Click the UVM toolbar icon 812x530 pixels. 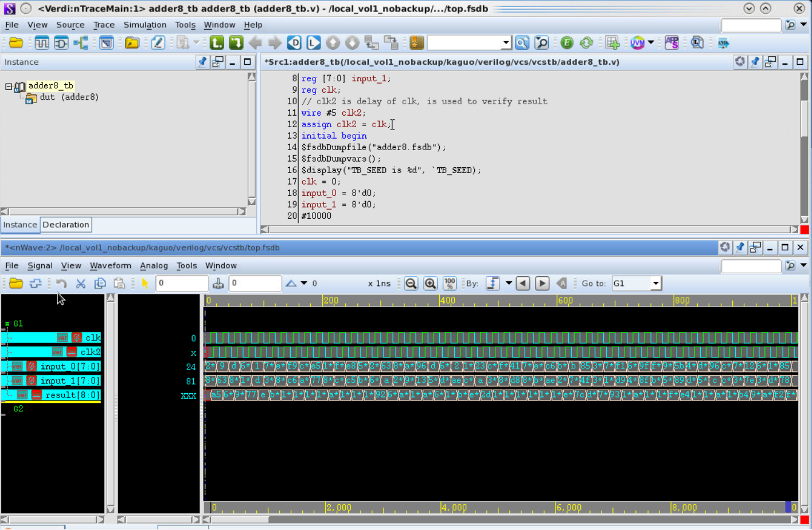[637, 43]
